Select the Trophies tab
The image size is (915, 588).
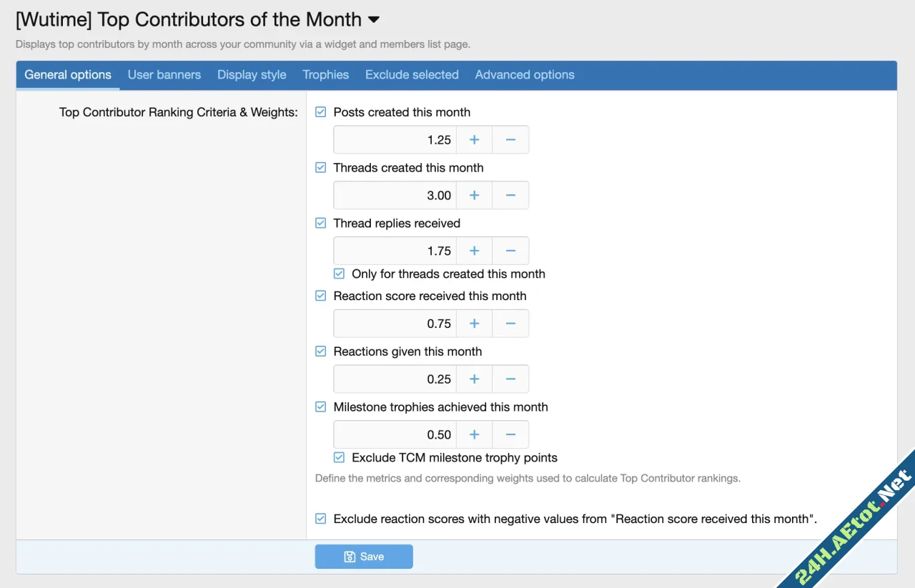[325, 74]
